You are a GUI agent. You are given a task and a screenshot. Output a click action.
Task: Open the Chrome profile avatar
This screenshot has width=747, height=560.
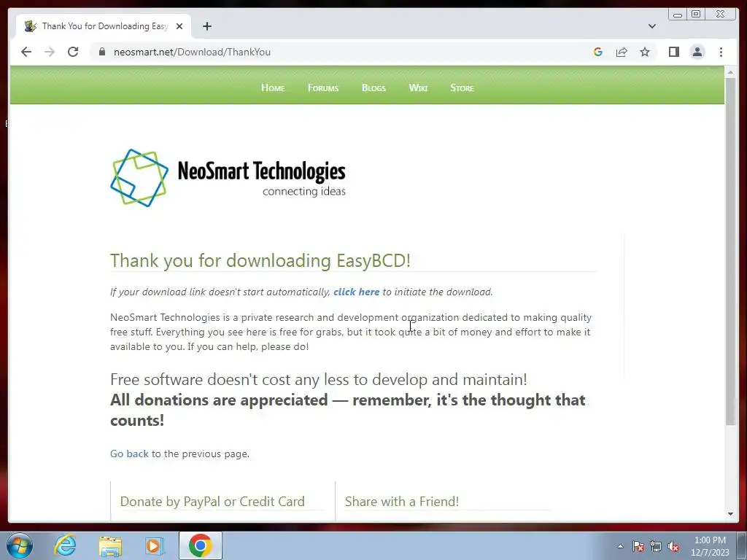pos(697,52)
